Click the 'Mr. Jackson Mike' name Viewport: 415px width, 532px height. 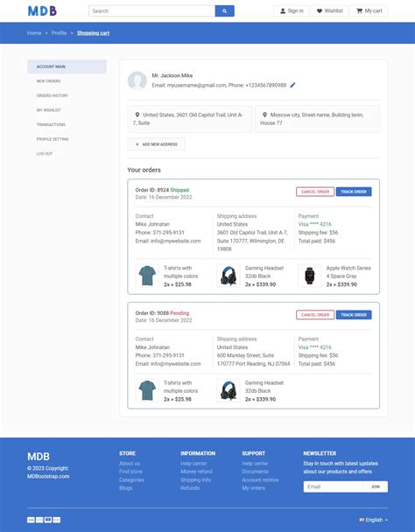[x=172, y=75]
